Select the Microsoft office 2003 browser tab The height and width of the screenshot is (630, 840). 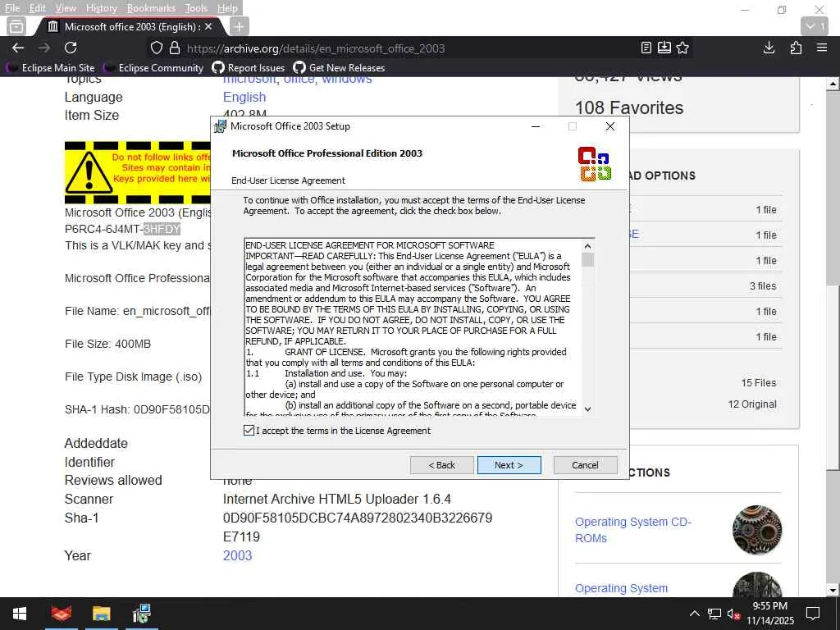131,26
